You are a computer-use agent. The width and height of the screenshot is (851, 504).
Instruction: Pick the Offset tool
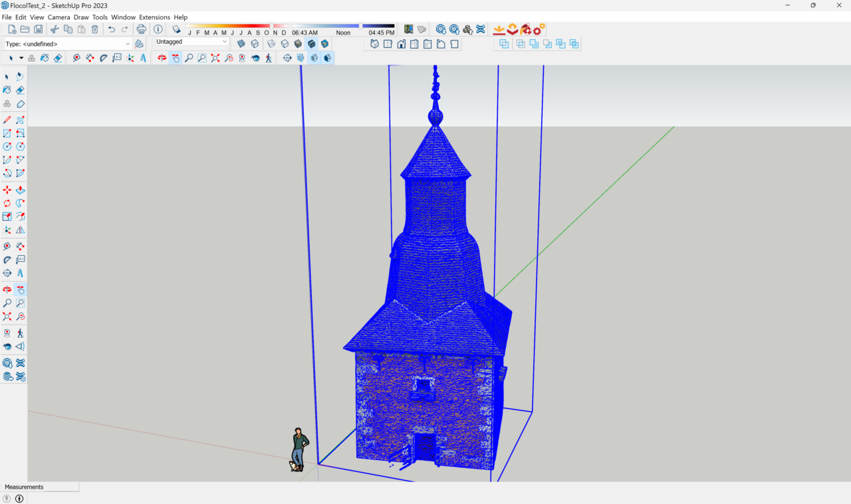tap(21, 217)
